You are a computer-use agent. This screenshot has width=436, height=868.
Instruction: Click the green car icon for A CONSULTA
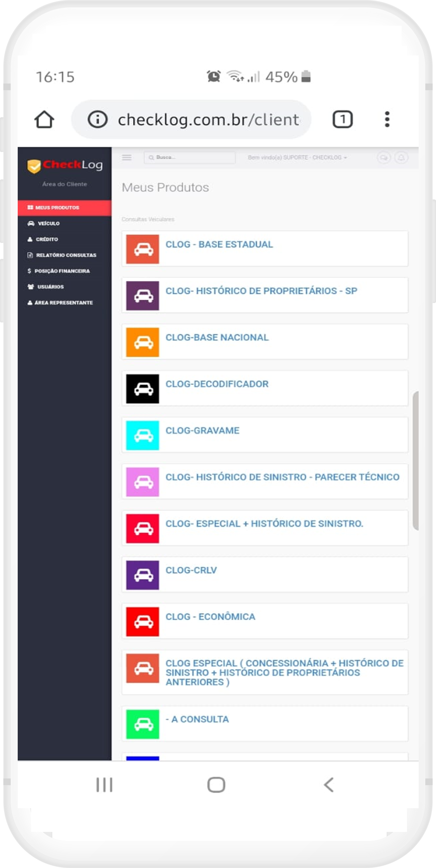pos(143,724)
